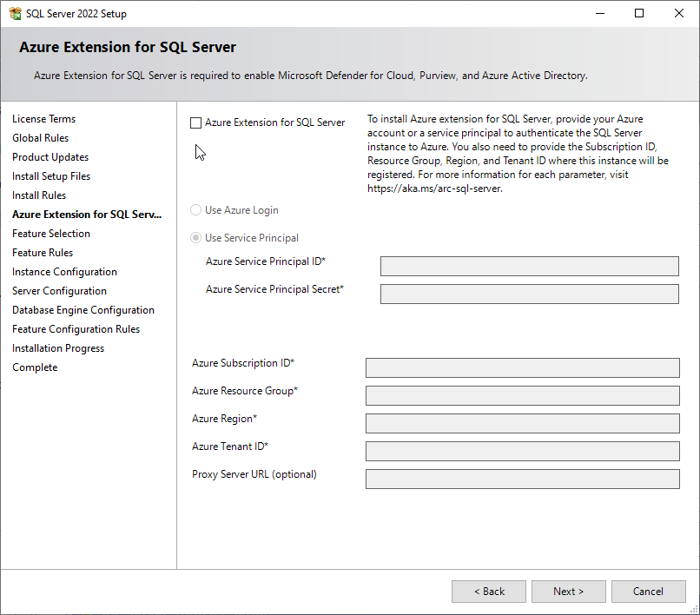Screen dimensions: 700x615
Task: Click the Proxy Server URL field
Action: click(522, 479)
